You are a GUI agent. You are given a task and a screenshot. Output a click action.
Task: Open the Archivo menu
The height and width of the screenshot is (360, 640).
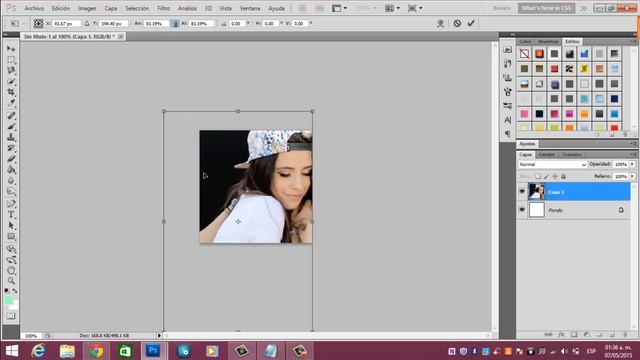click(x=34, y=8)
